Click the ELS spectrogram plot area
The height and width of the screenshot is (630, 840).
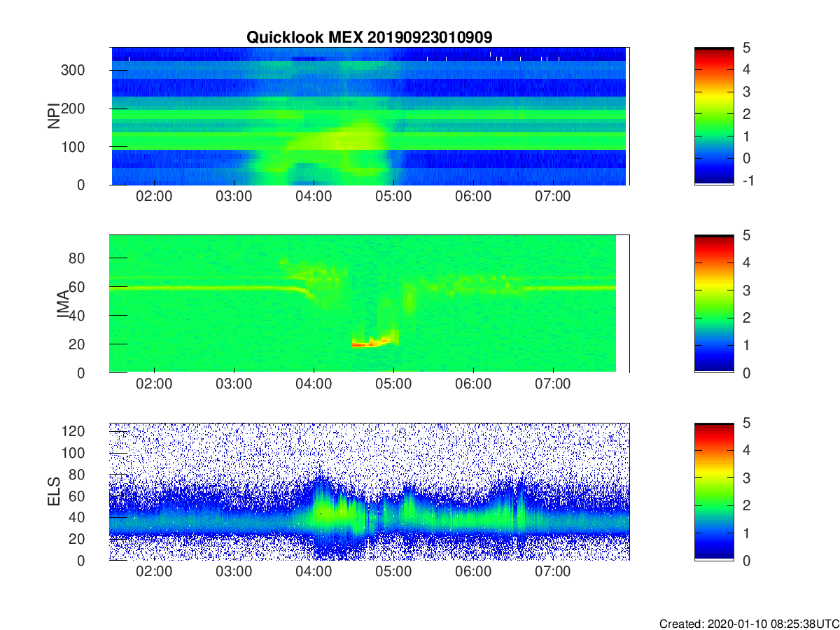(x=370, y=491)
